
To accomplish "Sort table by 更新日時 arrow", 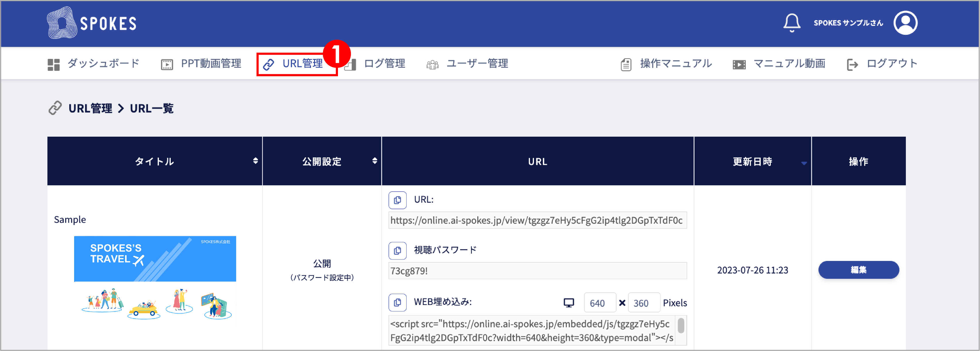I will 804,163.
